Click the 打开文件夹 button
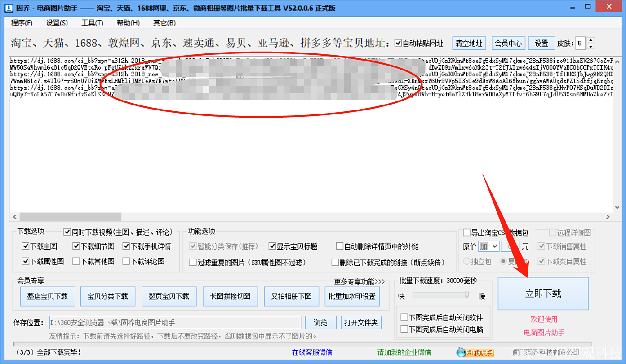Screen dimensions: 626x364 pos(361,322)
